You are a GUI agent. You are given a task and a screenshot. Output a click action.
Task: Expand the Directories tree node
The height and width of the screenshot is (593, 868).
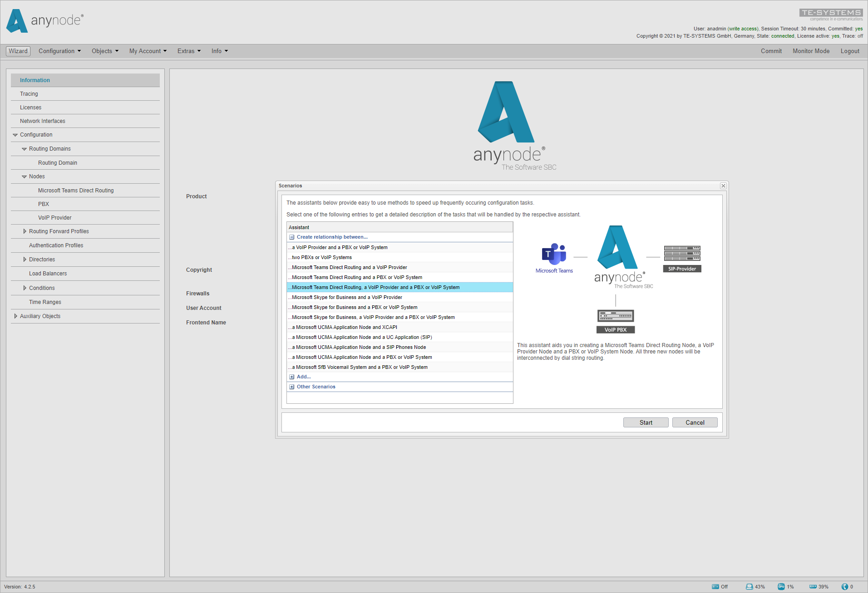25,260
